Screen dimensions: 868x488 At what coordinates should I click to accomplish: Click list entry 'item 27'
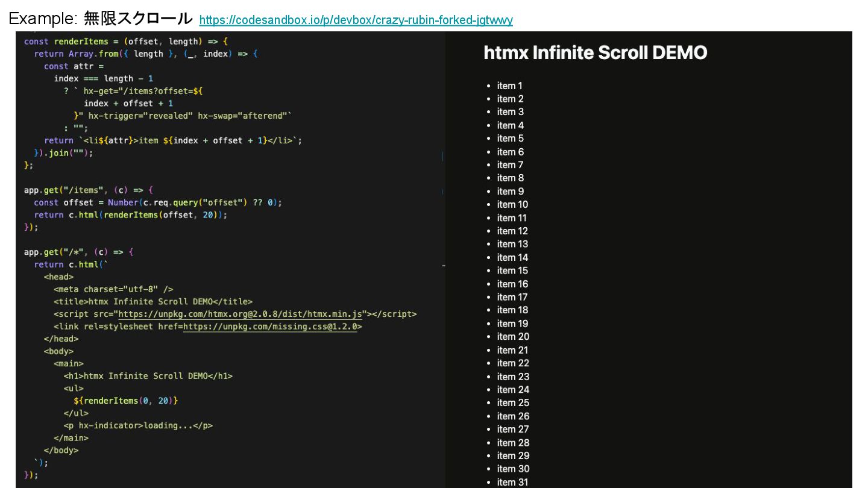coord(513,430)
